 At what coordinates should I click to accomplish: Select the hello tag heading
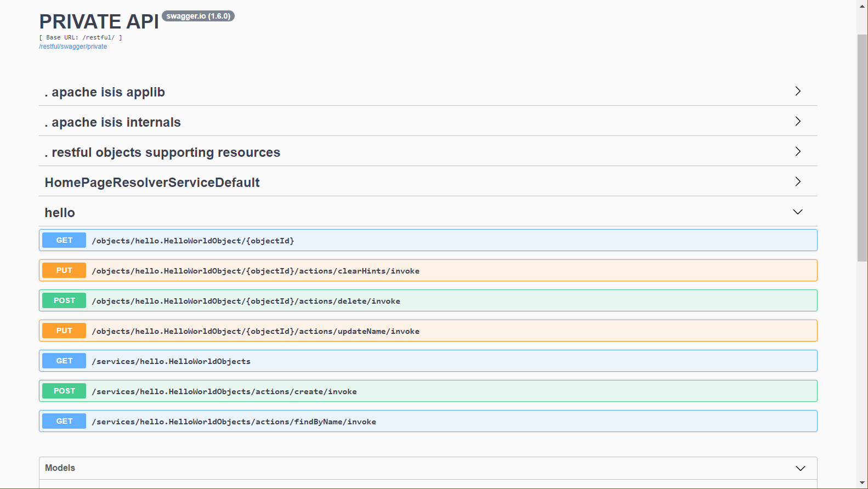[x=60, y=213]
